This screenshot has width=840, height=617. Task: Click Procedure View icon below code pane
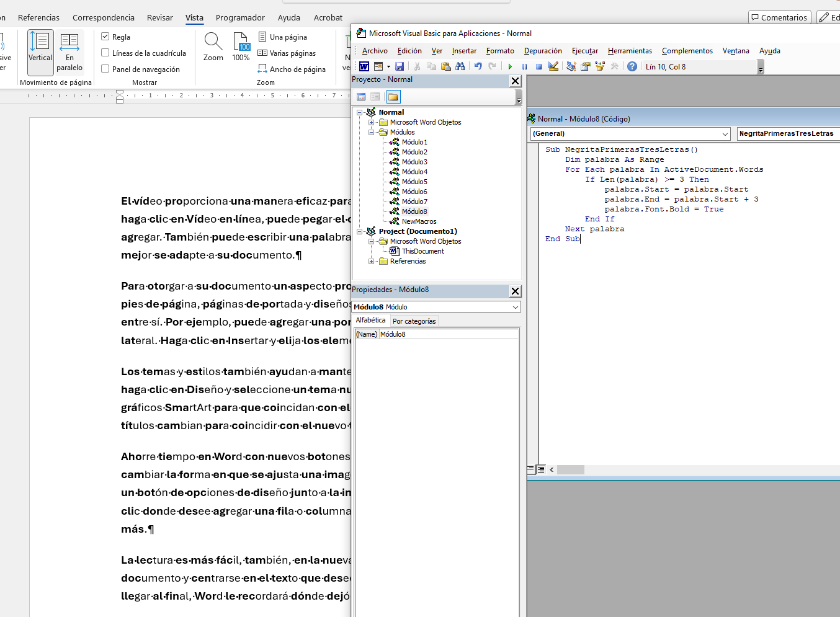pos(531,469)
